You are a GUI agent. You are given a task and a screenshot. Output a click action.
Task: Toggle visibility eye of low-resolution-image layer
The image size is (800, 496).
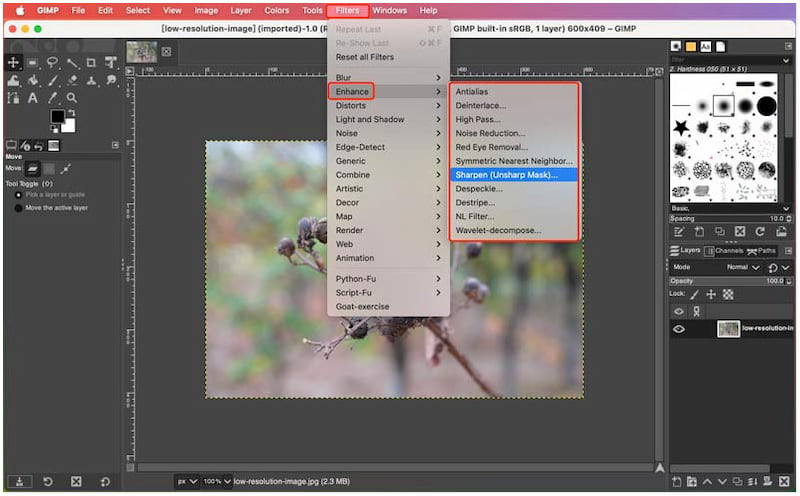(x=679, y=329)
